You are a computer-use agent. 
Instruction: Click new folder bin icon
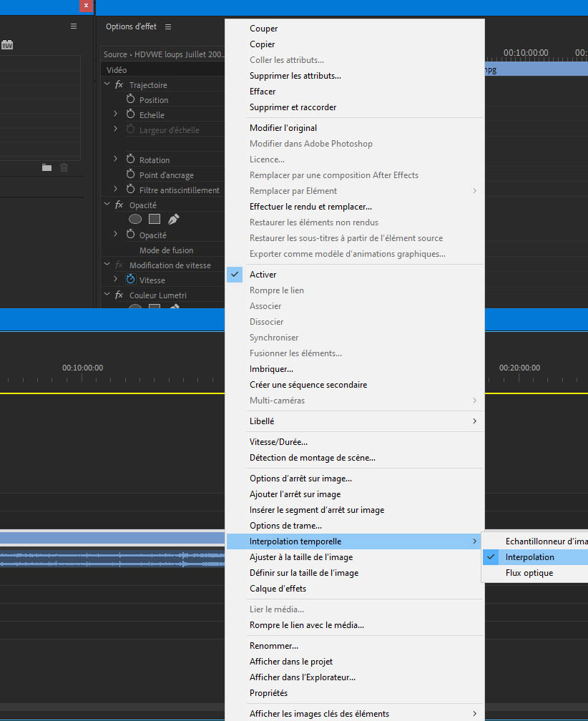click(x=46, y=167)
